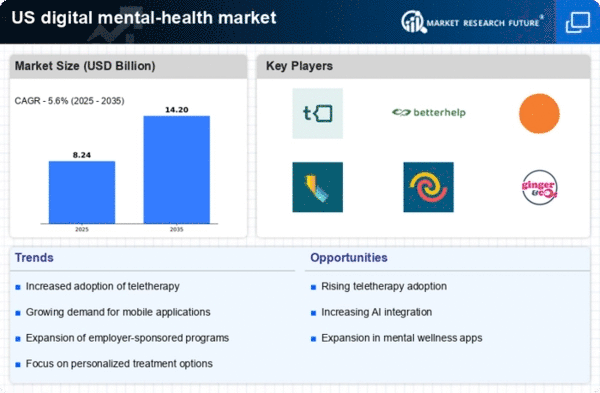Select the Opportunities heading
Screen dimensions: 600x393
349,258
